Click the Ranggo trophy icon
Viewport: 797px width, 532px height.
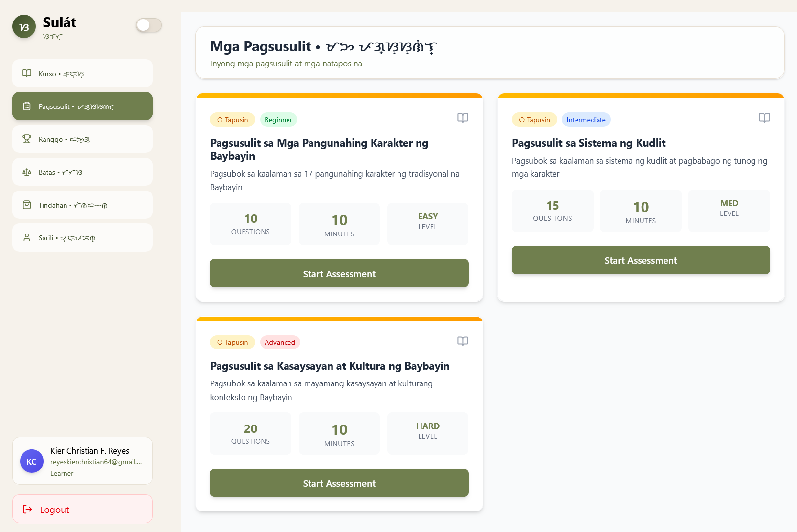27,139
